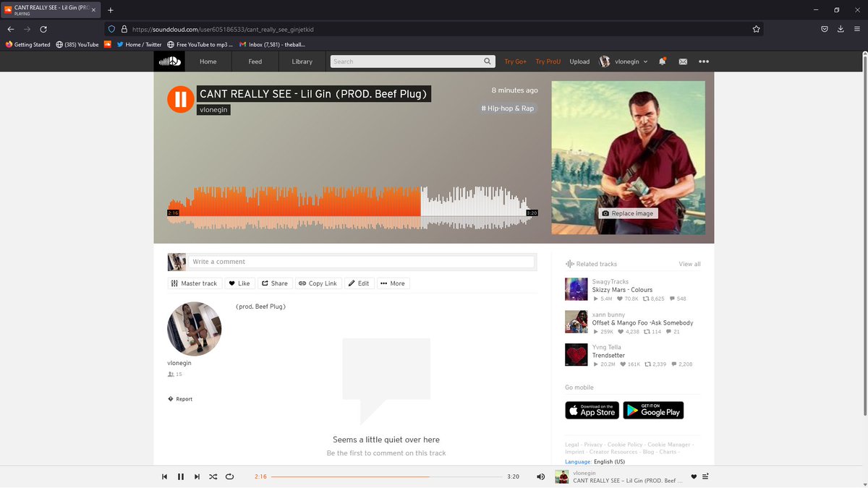Open the notifications bell
Viewport: 868px width, 488px height.
click(662, 61)
